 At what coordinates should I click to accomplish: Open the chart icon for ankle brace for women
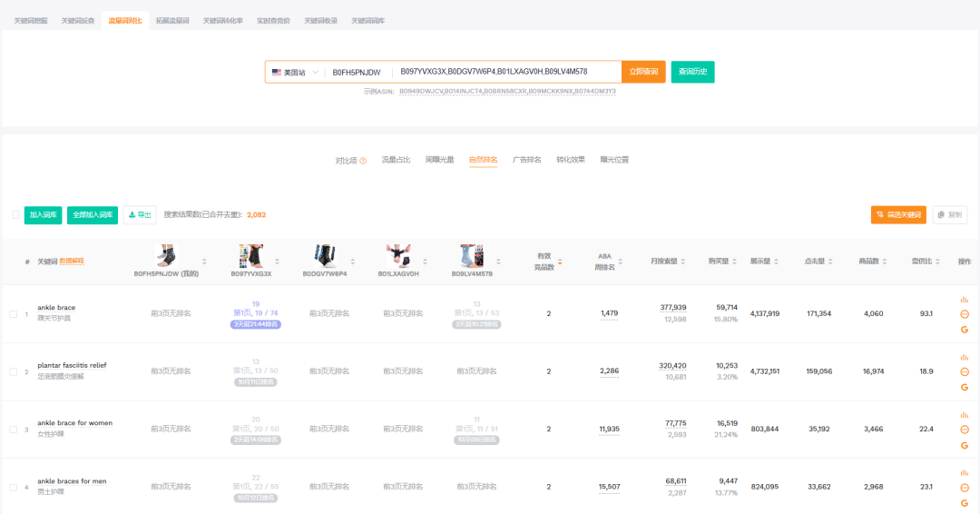[x=965, y=415]
